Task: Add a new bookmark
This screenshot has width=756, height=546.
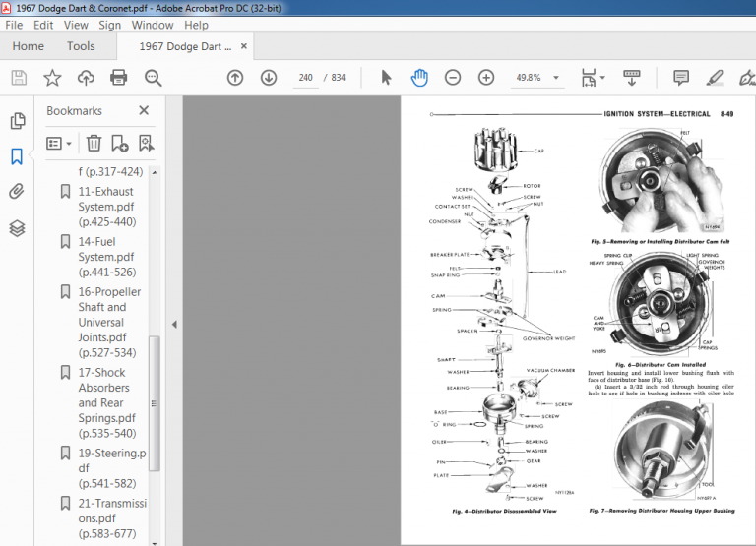Action: (119, 143)
